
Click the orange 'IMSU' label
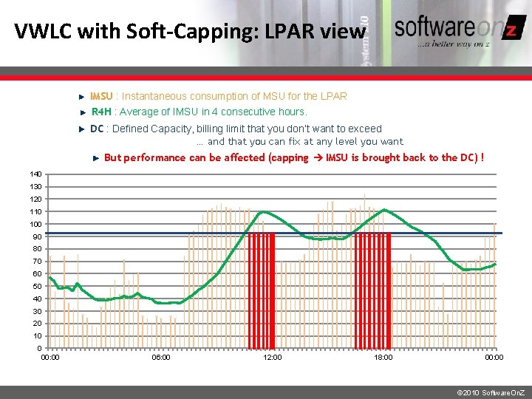(x=101, y=96)
